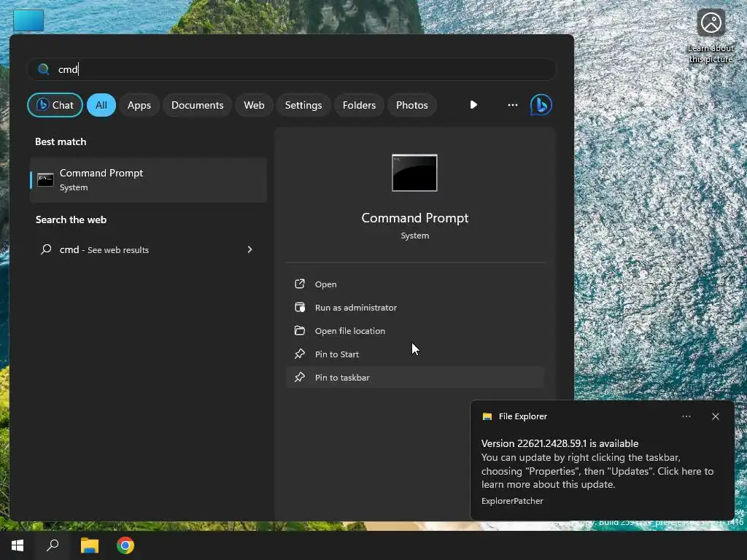Image resolution: width=747 pixels, height=560 pixels.
Task: Open the Command Prompt best match result
Action: tap(148, 180)
